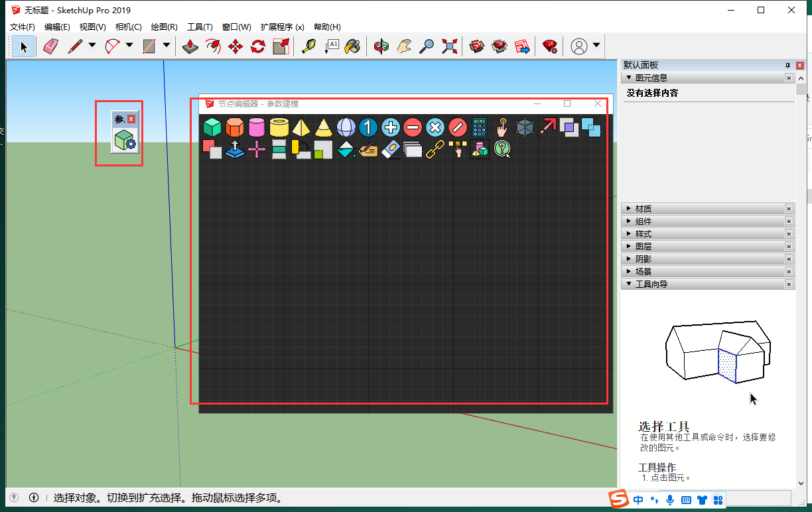
Task: Add the sphere node
Action: (346, 127)
